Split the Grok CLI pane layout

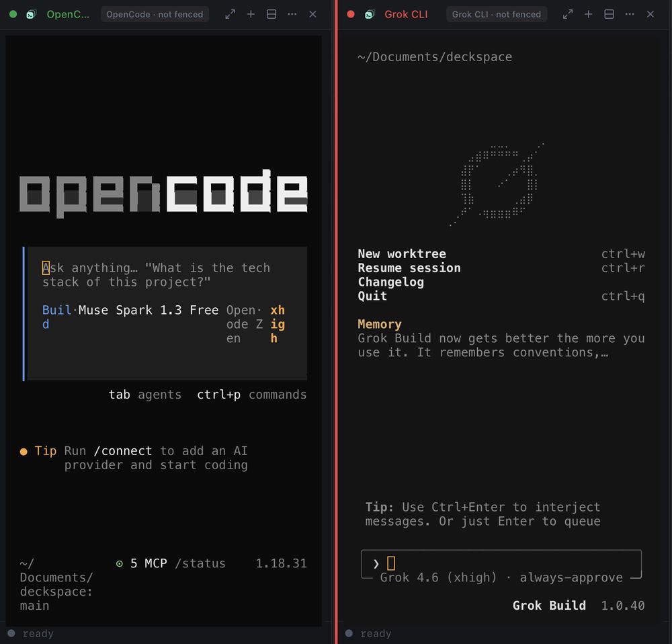click(609, 14)
